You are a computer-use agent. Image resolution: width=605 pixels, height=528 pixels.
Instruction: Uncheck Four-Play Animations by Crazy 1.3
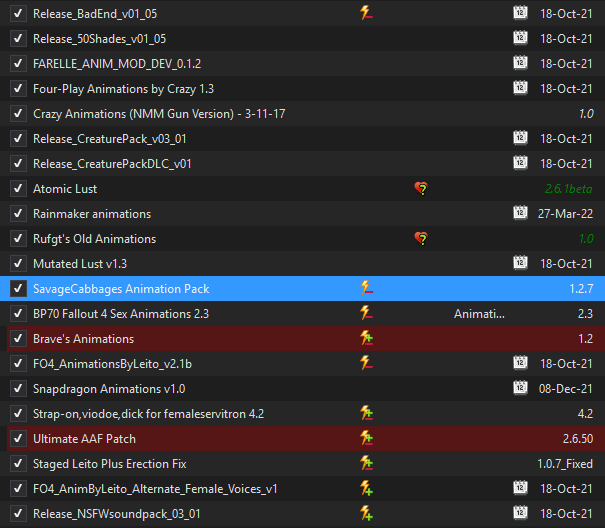[18, 89]
